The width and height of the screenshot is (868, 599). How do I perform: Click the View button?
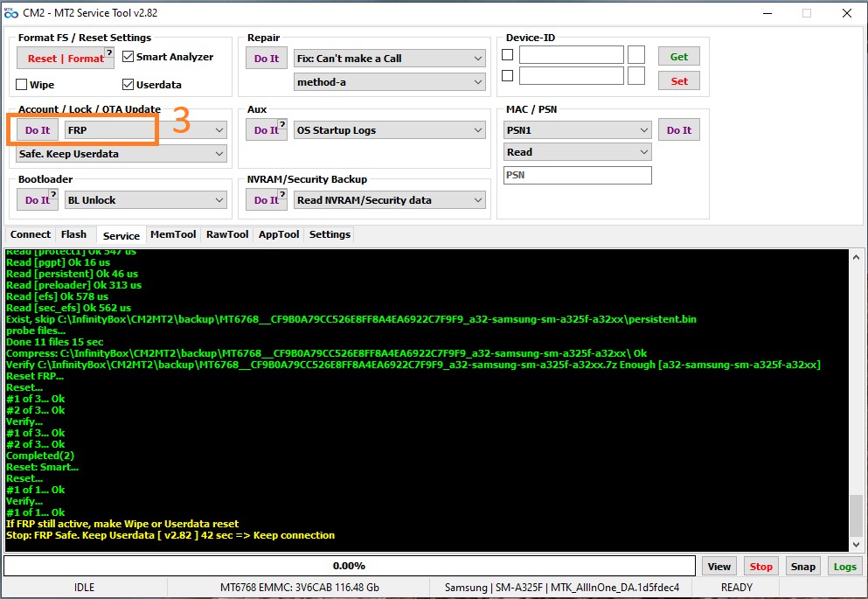719,567
